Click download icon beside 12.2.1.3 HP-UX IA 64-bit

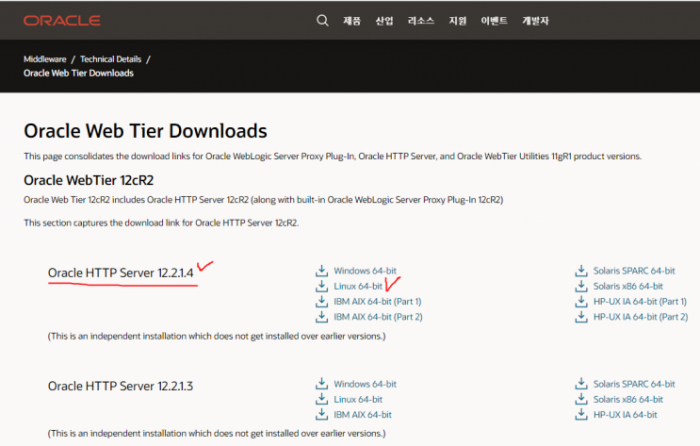[581, 414]
